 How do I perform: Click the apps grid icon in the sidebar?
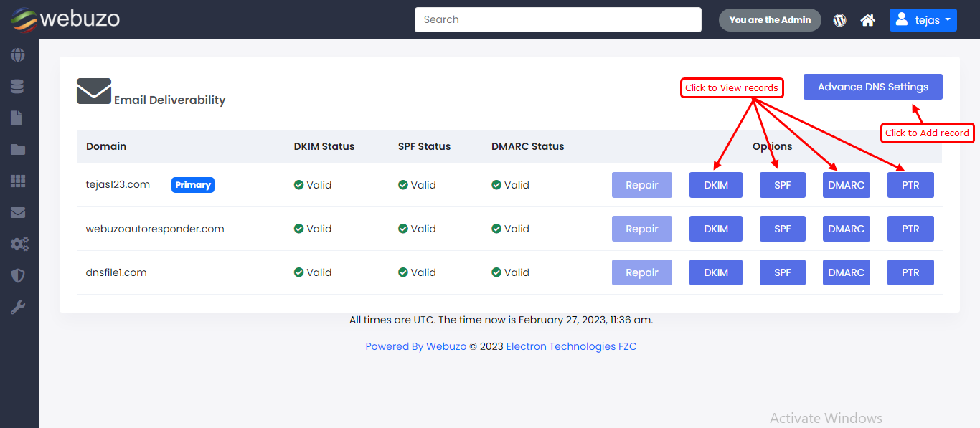(x=18, y=181)
